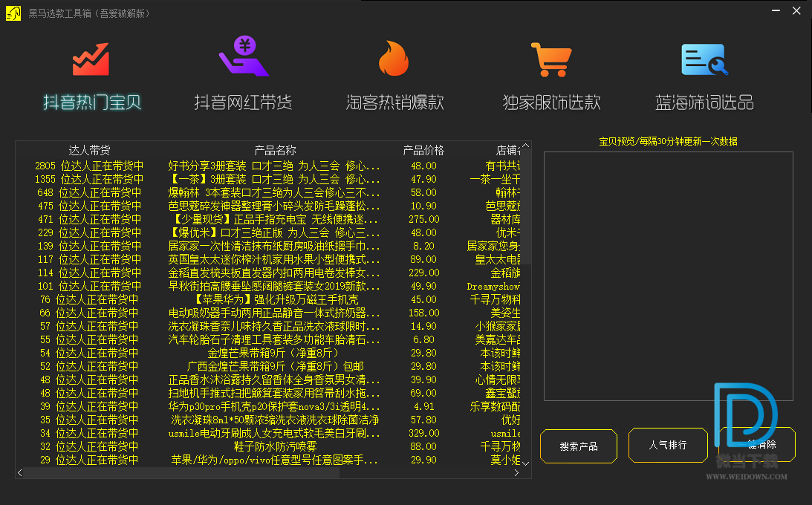The height and width of the screenshot is (505, 812).
Task: Select the 洗衣凝珠8ml*50颗 row
Action: pos(267,420)
